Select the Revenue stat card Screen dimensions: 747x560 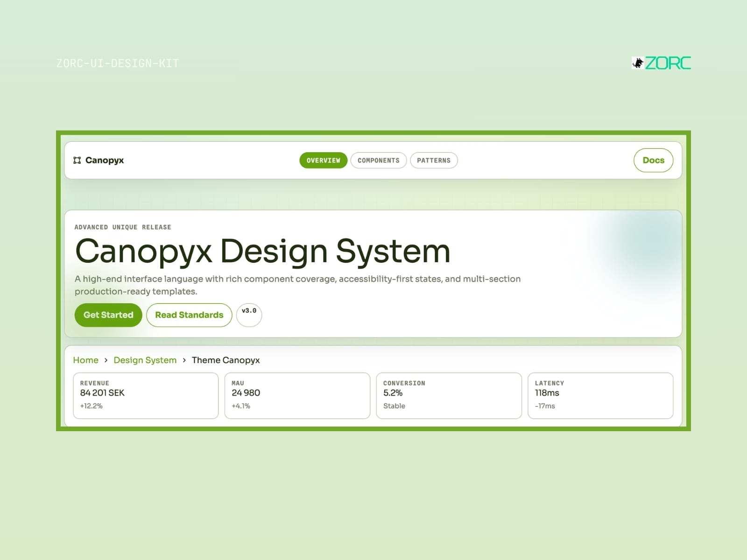[146, 396]
